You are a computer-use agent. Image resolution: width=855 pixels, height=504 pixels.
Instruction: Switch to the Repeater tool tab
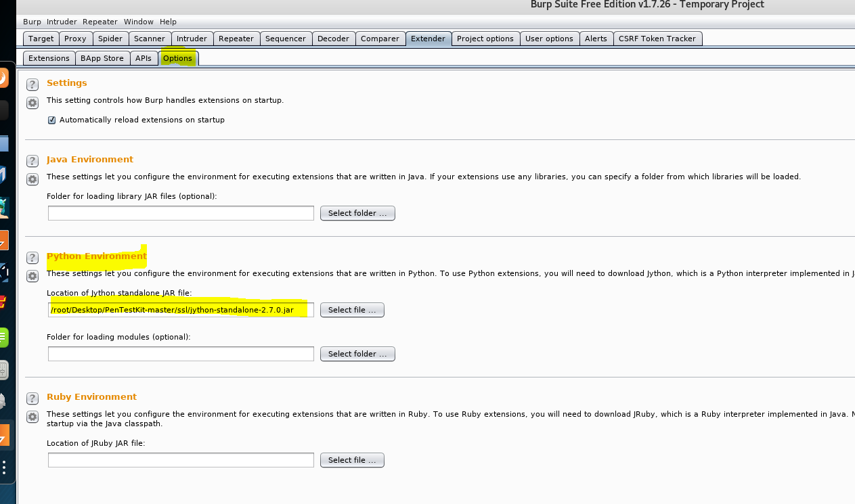pyautogui.click(x=236, y=39)
